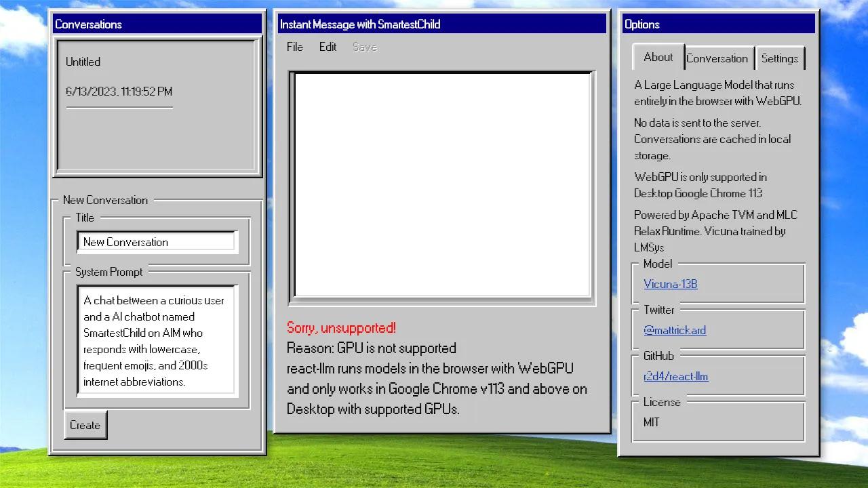Open the r2d4/react-llm GitHub link
The height and width of the screenshot is (488, 868).
pyautogui.click(x=676, y=376)
